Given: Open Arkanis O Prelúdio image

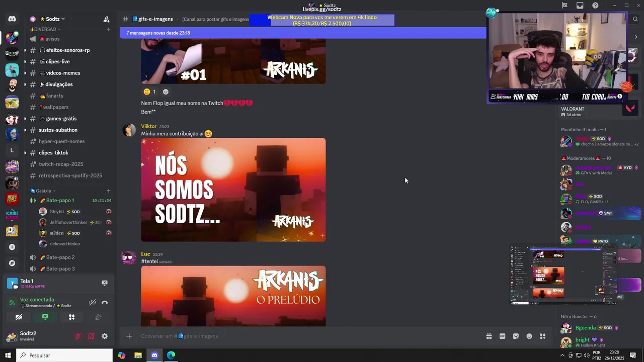Looking at the screenshot, I should (233, 296).
